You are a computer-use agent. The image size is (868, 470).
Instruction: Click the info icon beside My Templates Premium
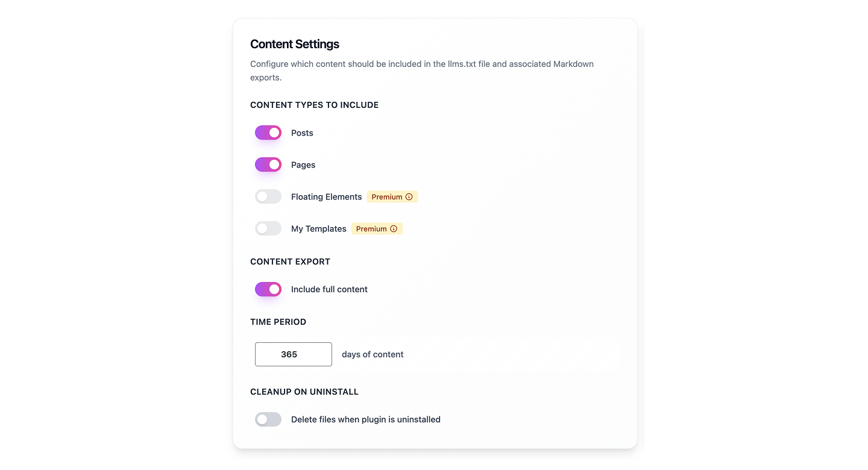394,229
